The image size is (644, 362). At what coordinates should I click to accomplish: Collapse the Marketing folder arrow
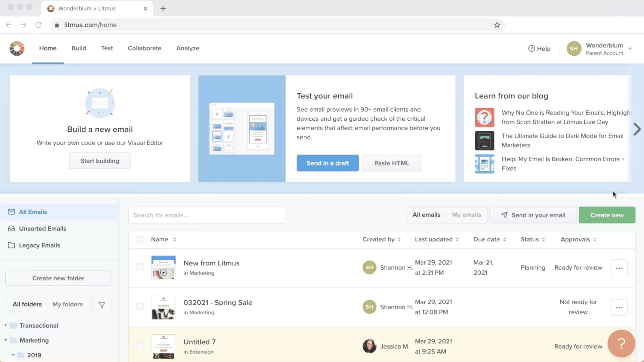(5, 340)
